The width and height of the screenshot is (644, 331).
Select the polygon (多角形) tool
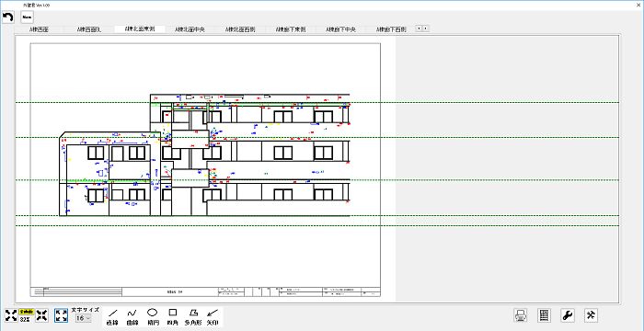193,317
